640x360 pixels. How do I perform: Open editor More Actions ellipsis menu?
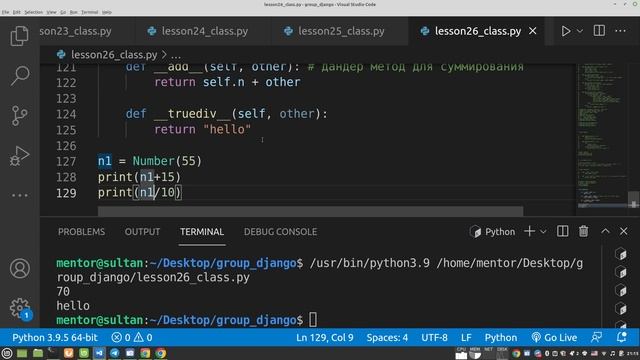point(620,31)
